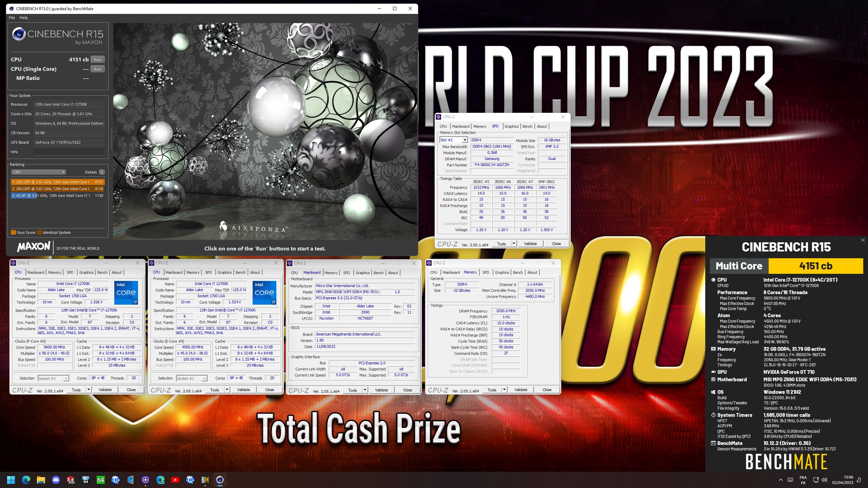Open the Tools dropdown arrow in the Mainboard CPU-Z window
This screenshot has height=488, width=868.
point(365,390)
